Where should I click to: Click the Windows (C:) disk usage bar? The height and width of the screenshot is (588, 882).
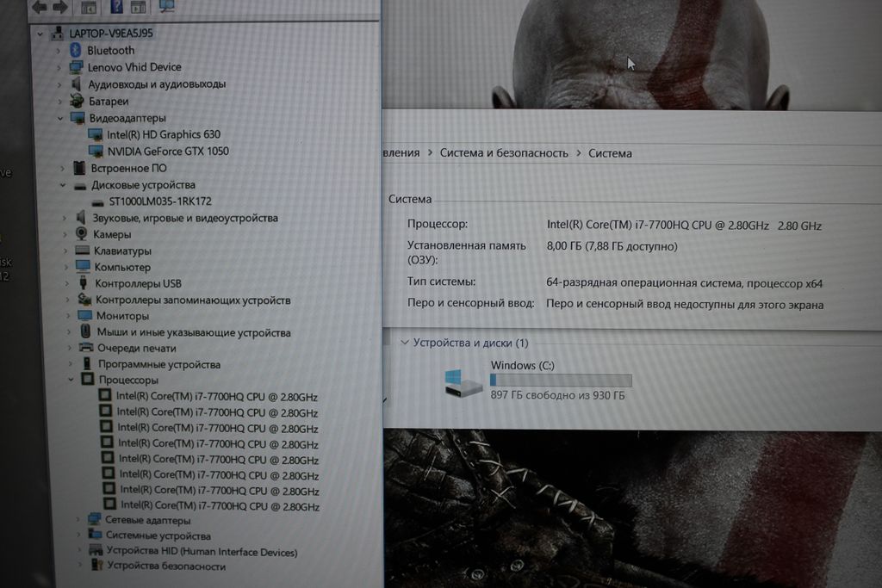[560, 381]
